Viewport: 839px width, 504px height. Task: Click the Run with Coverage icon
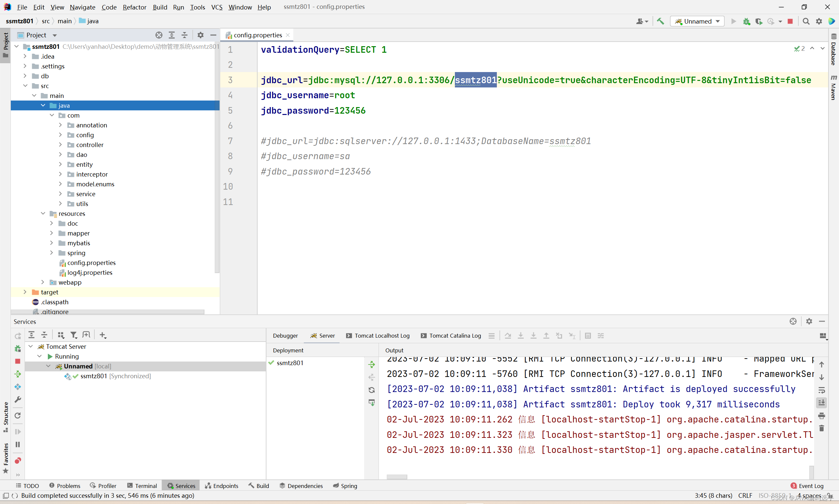[x=758, y=21]
